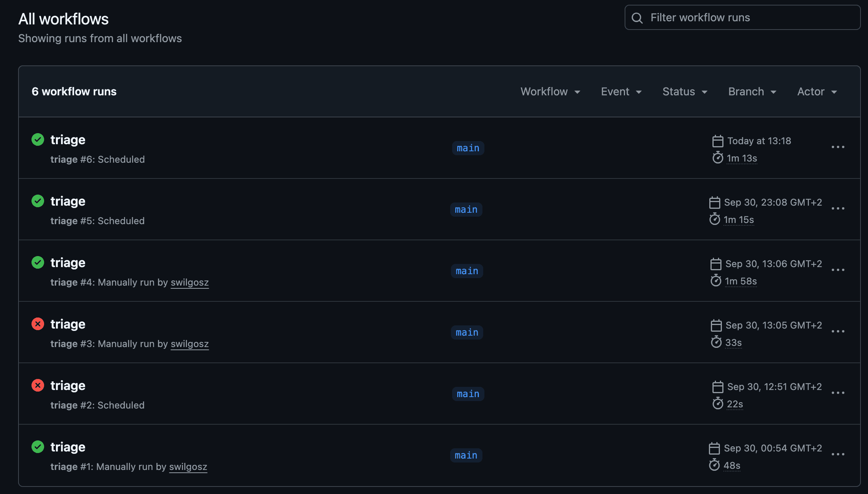Click swilgosz user link in triage #1 row
This screenshot has width=868, height=494.
coord(188,467)
